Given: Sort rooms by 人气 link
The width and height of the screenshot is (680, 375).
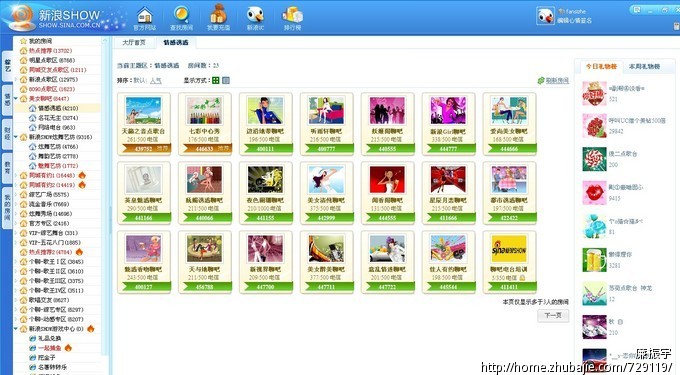Looking at the screenshot, I should pyautogui.click(x=156, y=80).
